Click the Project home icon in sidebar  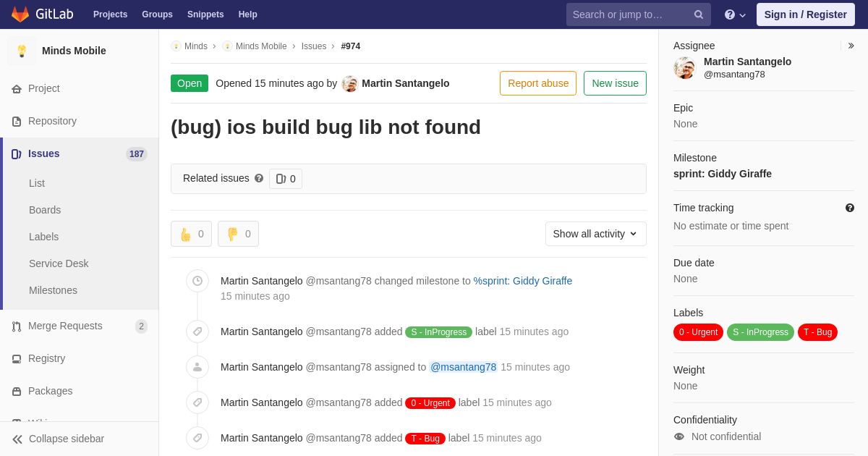pos(17,89)
